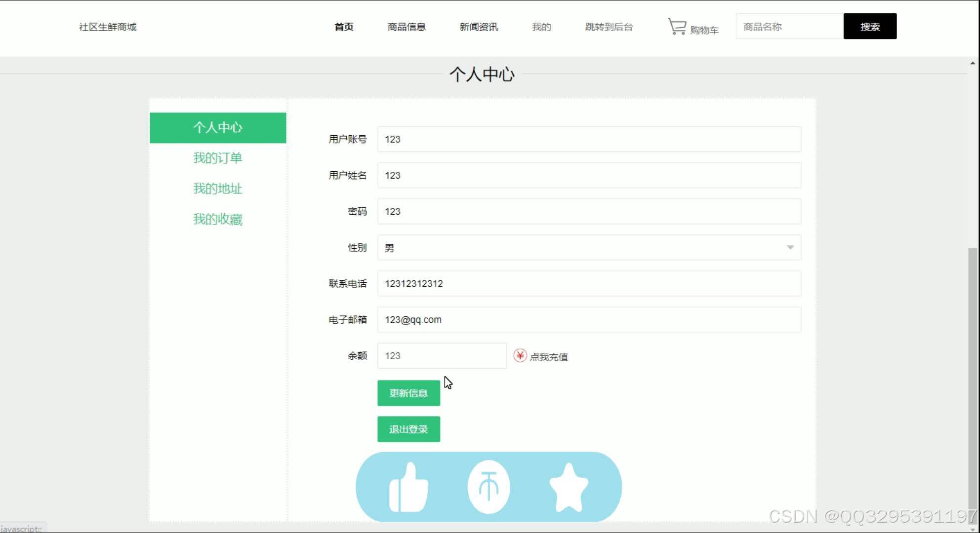Click the scrollbar up arrow
Viewport: 980px width, 533px height.
(973, 63)
